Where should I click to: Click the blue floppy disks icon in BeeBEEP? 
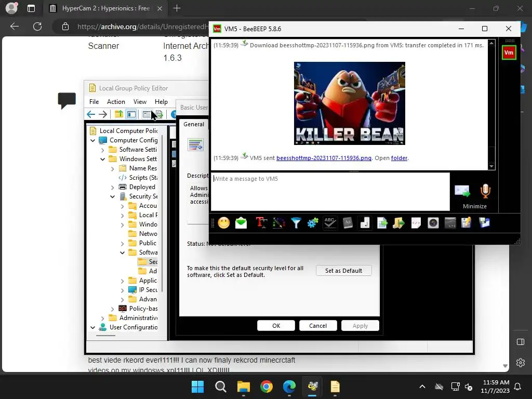pos(484,223)
